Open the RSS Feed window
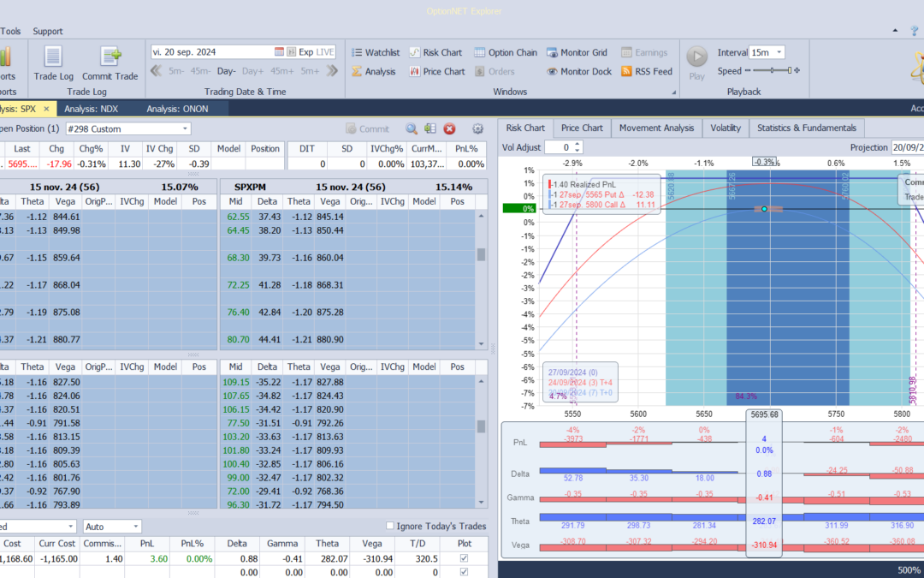 point(647,71)
